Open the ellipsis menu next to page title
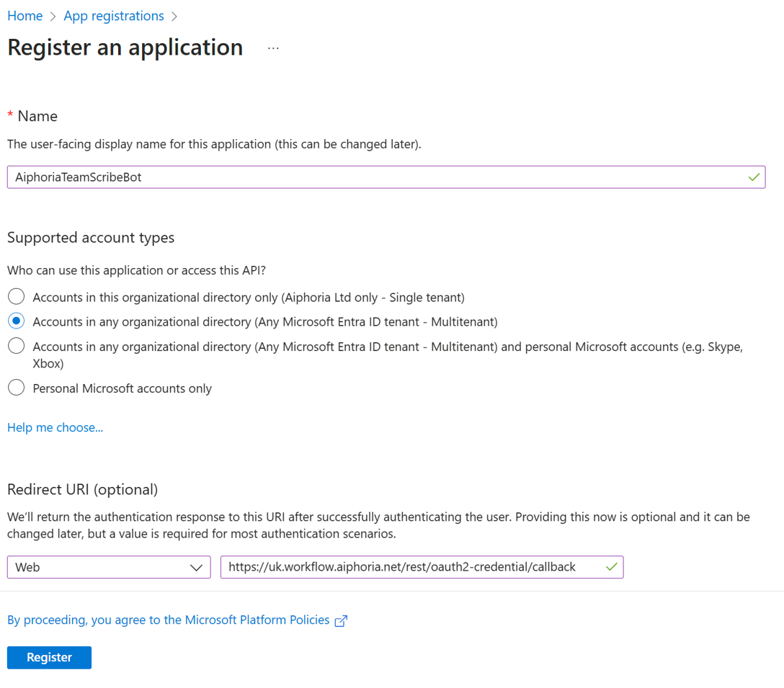This screenshot has width=784, height=688. click(273, 47)
